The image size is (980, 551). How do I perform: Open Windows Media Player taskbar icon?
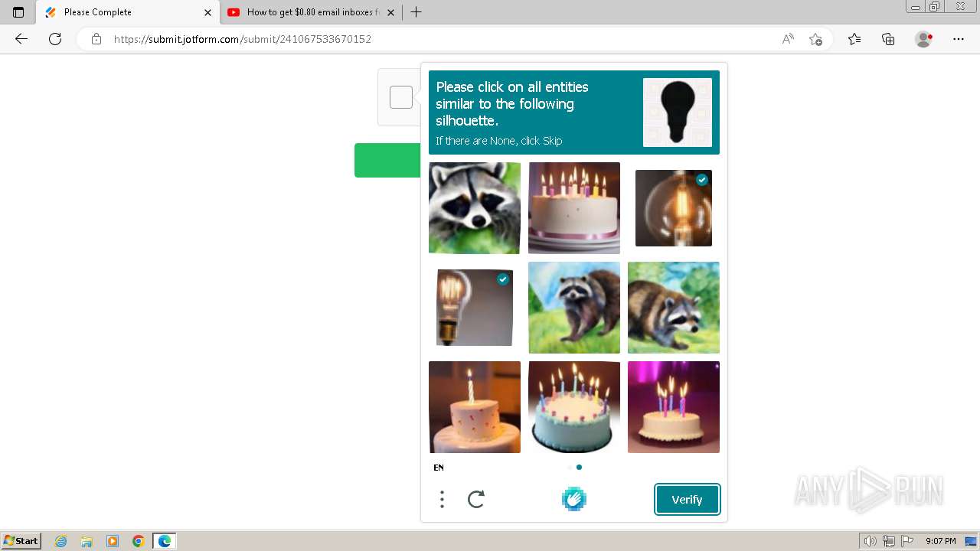click(113, 541)
